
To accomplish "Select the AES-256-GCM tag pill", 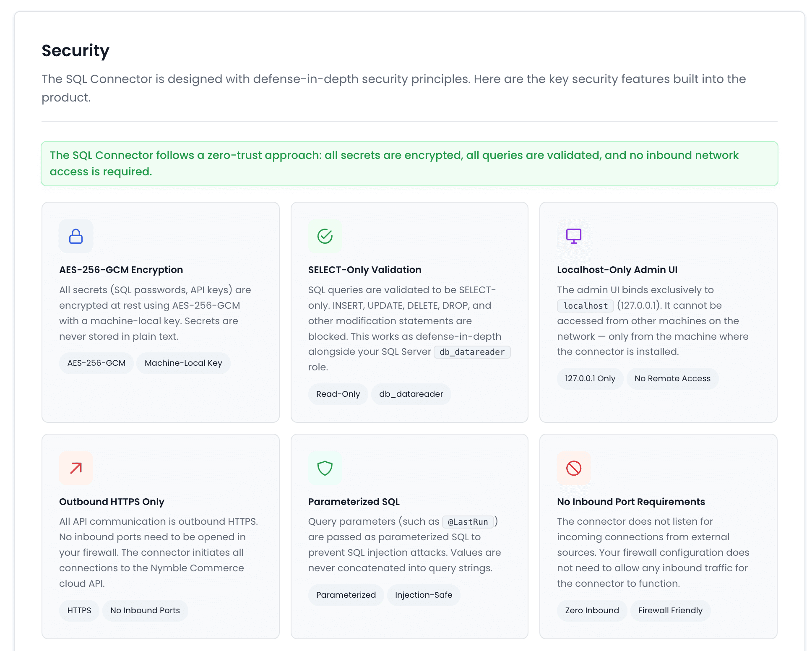I will (x=96, y=363).
